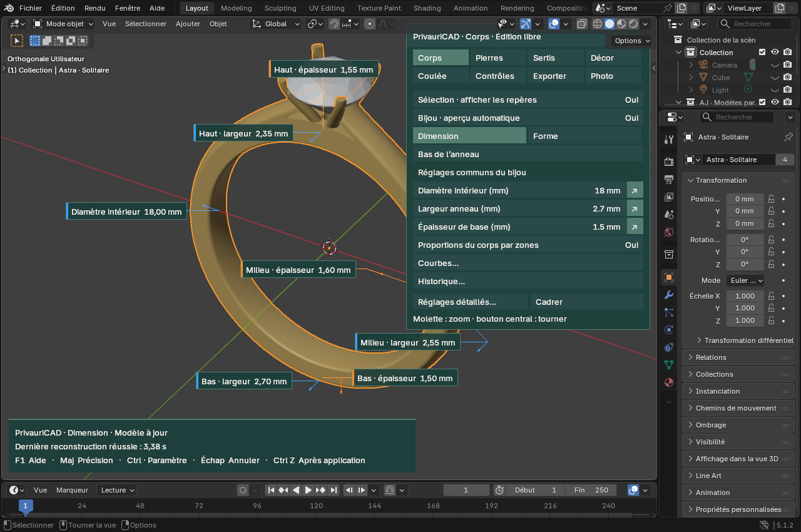Click the current frame marker 1 on timeline

pos(25,506)
